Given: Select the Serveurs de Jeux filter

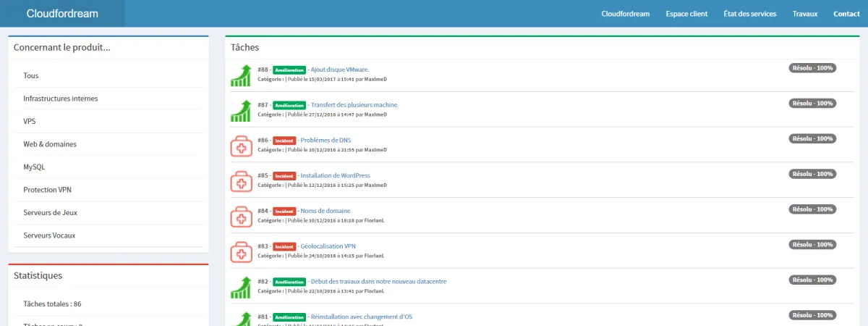Looking at the screenshot, I should [x=50, y=212].
